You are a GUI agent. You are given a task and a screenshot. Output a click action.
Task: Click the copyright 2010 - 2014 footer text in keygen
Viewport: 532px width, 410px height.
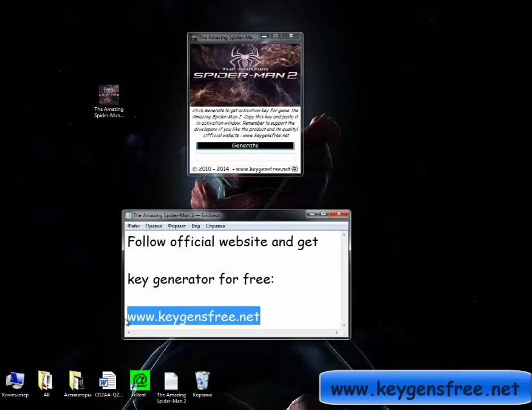click(x=245, y=169)
